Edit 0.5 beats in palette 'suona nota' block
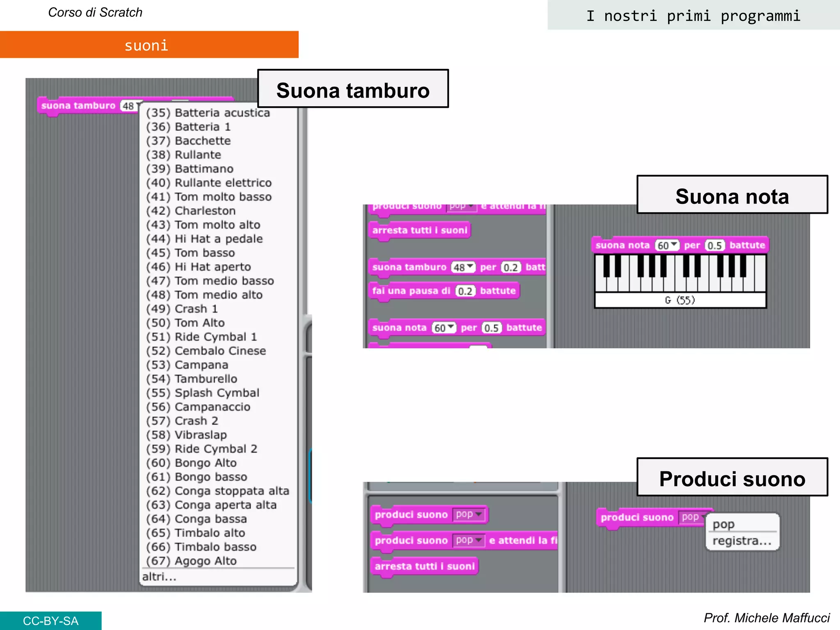Screen dimensions: 840x630 (491, 328)
